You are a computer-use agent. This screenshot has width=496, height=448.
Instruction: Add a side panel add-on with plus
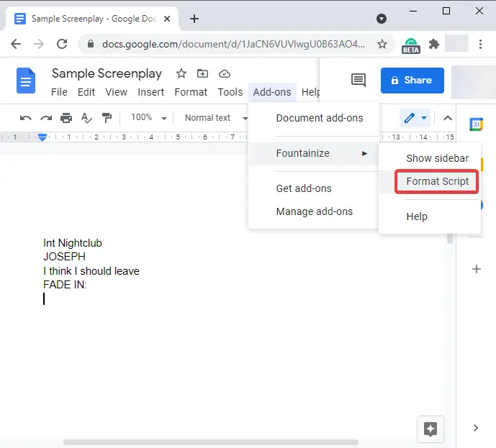[477, 269]
